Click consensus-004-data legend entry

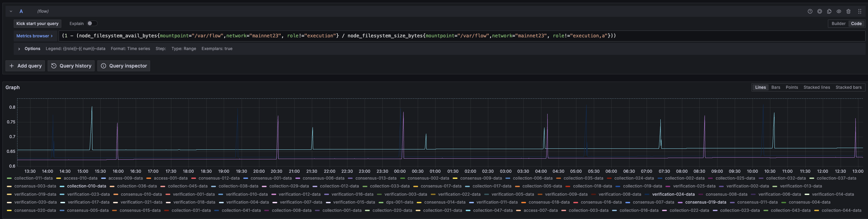pyautogui.click(x=809, y=202)
